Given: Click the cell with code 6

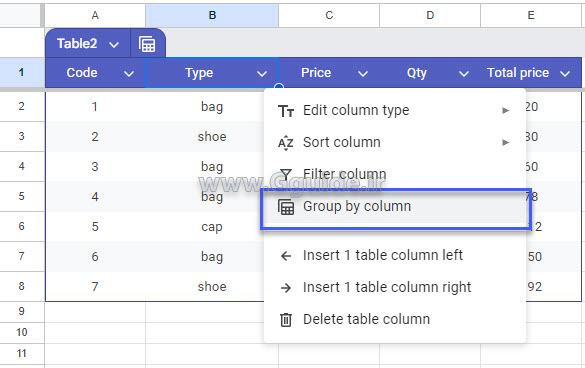Looking at the screenshot, I should point(95,257).
